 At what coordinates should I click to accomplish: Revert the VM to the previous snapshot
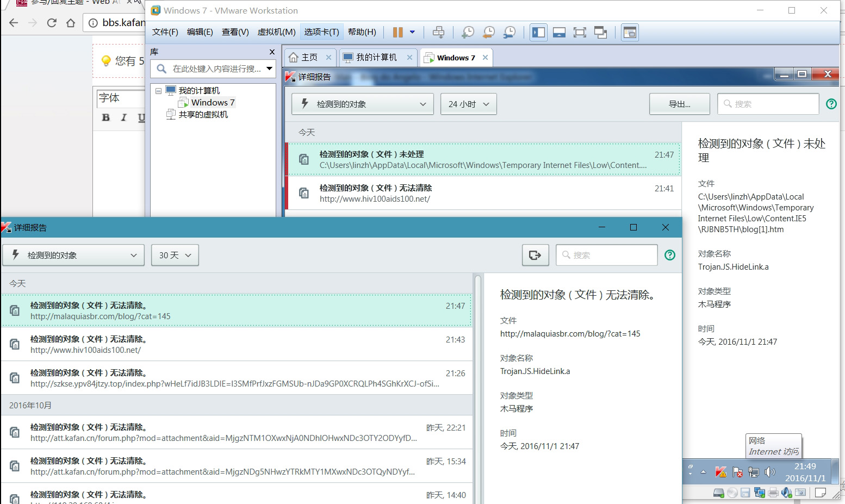pos(488,33)
